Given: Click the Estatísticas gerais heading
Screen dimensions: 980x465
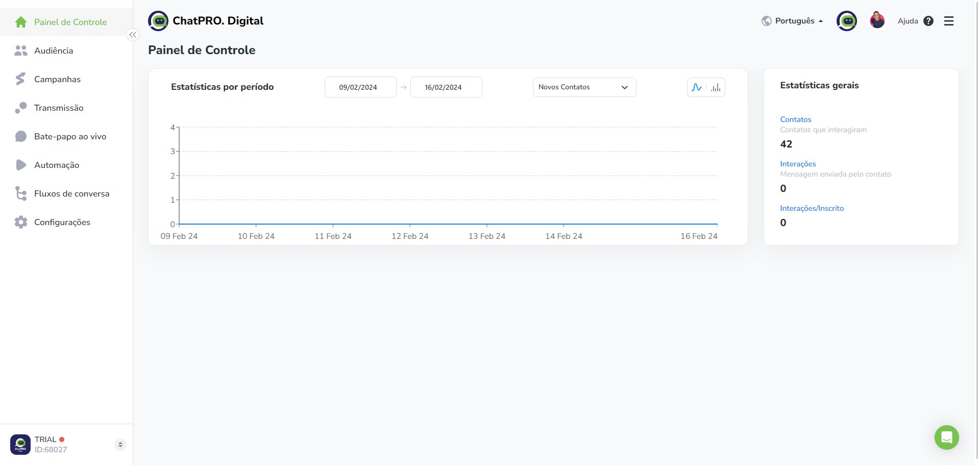Looking at the screenshot, I should tap(819, 85).
